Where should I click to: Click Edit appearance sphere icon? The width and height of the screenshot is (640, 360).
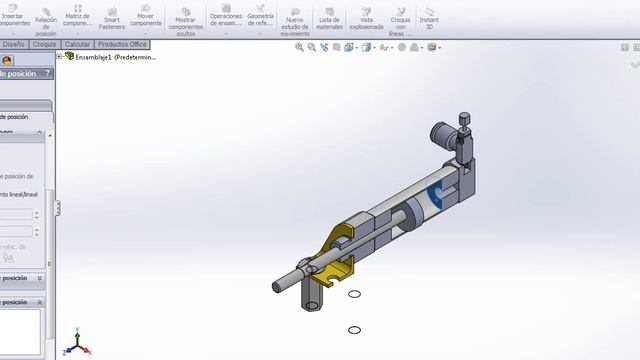402,47
